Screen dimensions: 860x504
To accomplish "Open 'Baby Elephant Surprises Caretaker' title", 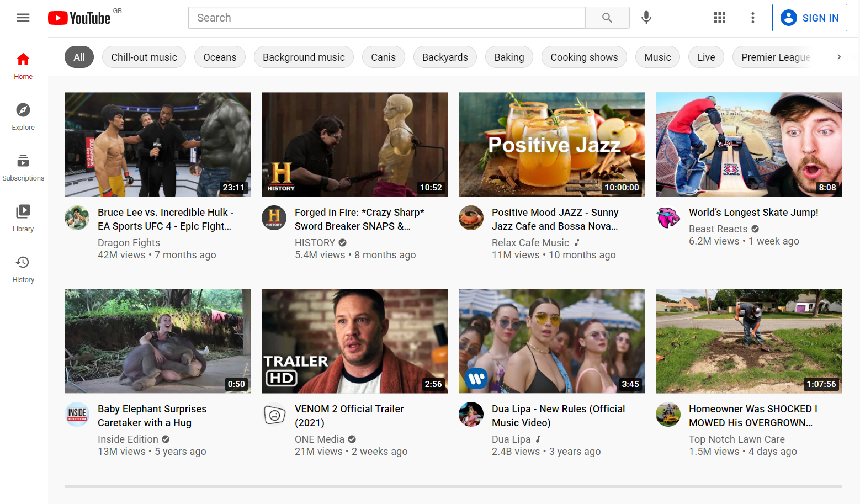I will click(152, 416).
